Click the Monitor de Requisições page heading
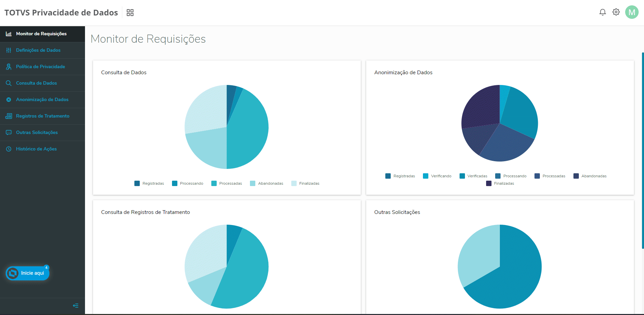The width and height of the screenshot is (644, 315). coord(148,39)
